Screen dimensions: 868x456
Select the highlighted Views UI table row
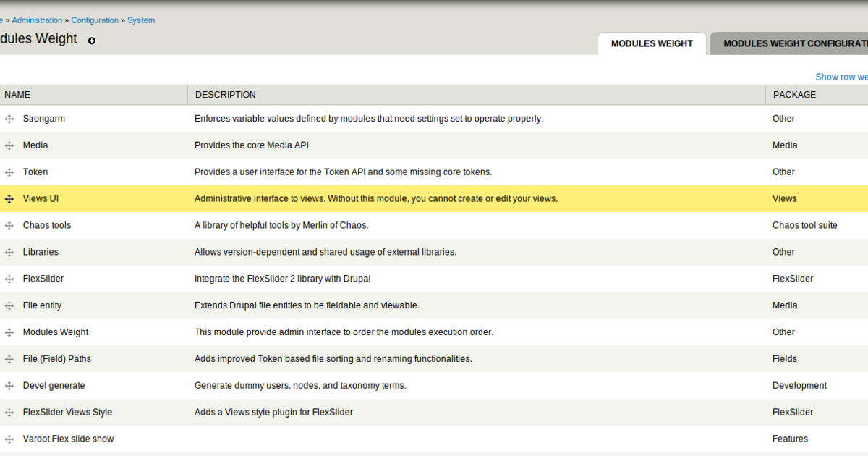(362, 198)
